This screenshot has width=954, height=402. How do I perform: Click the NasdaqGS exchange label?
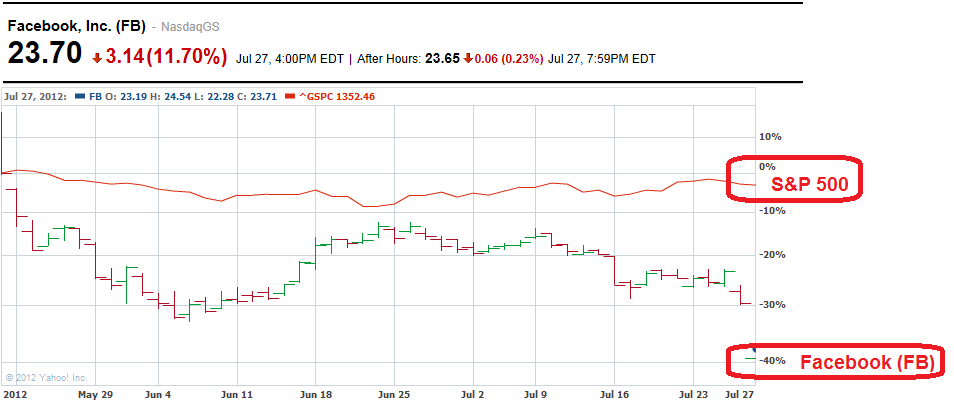click(x=189, y=27)
